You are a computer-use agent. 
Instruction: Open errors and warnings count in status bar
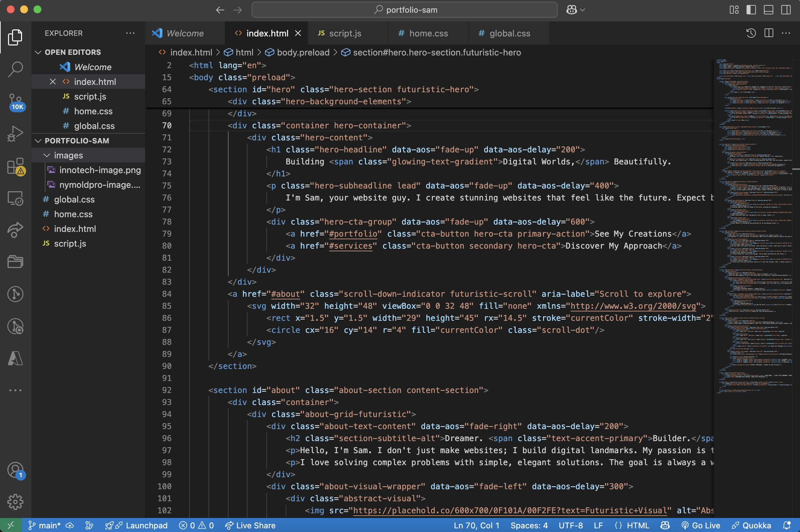[x=196, y=526]
